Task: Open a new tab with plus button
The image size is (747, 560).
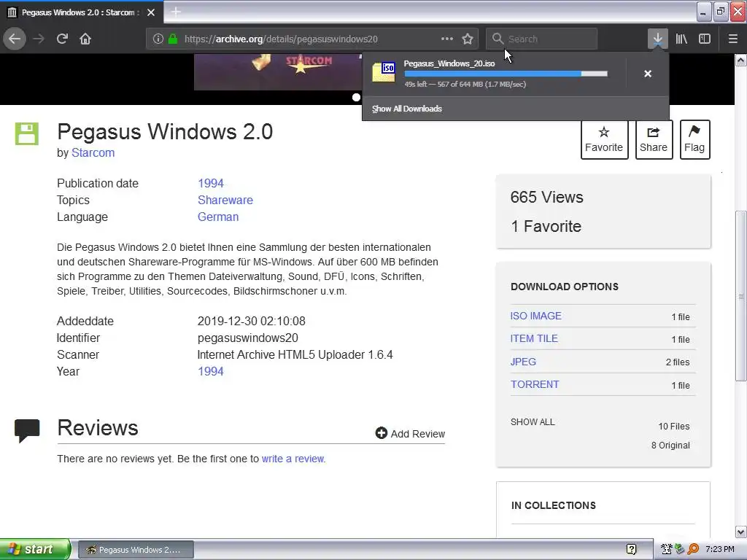Action: coord(176,12)
